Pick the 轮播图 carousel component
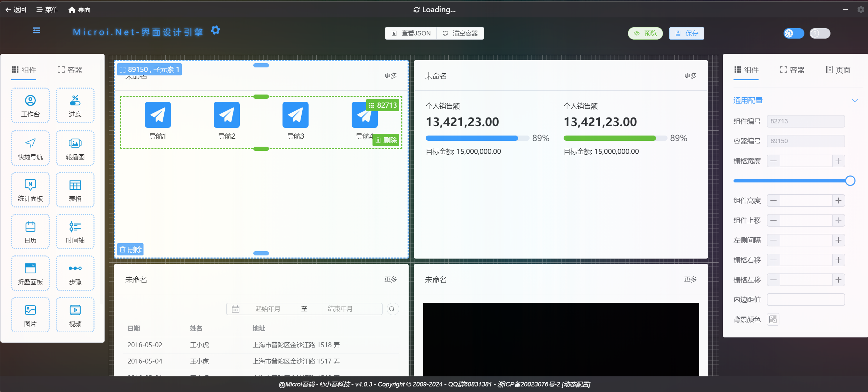868x392 pixels. [75, 148]
